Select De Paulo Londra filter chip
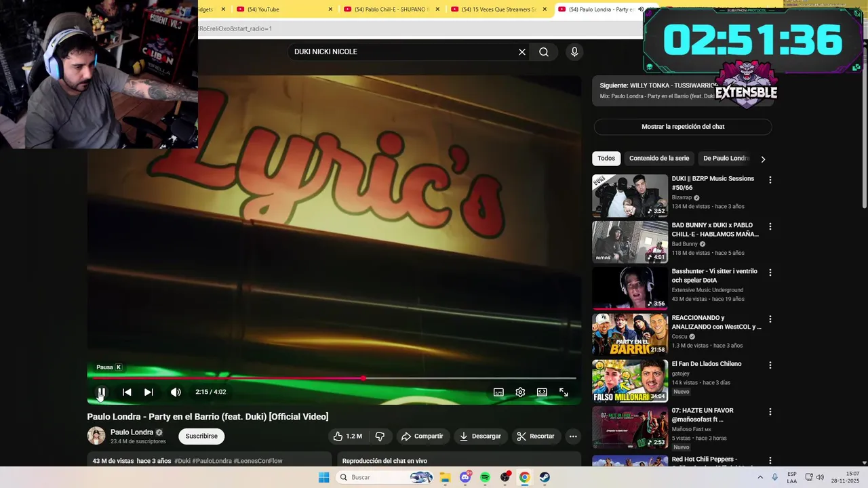The height and width of the screenshot is (488, 868). click(x=726, y=159)
